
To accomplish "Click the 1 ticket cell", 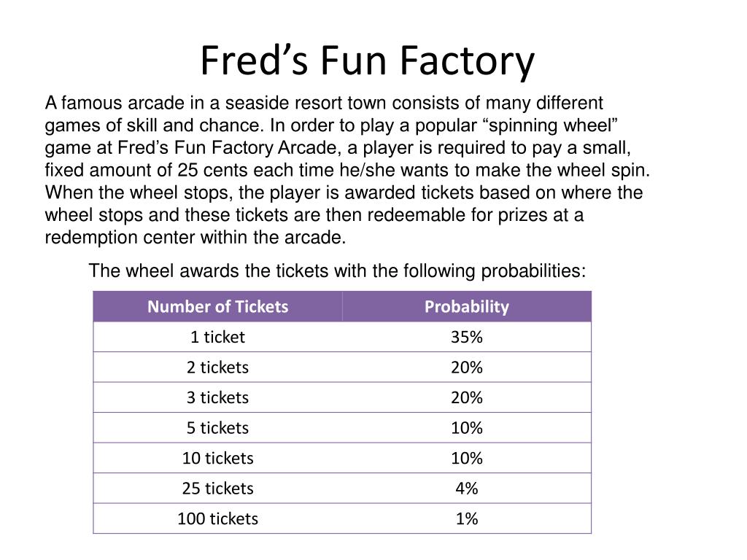I will (217, 337).
